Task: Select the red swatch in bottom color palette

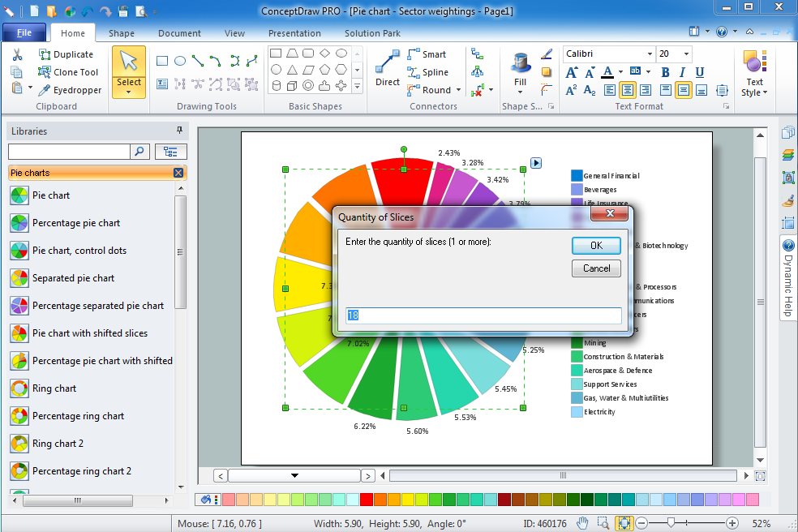Action: coord(365,500)
